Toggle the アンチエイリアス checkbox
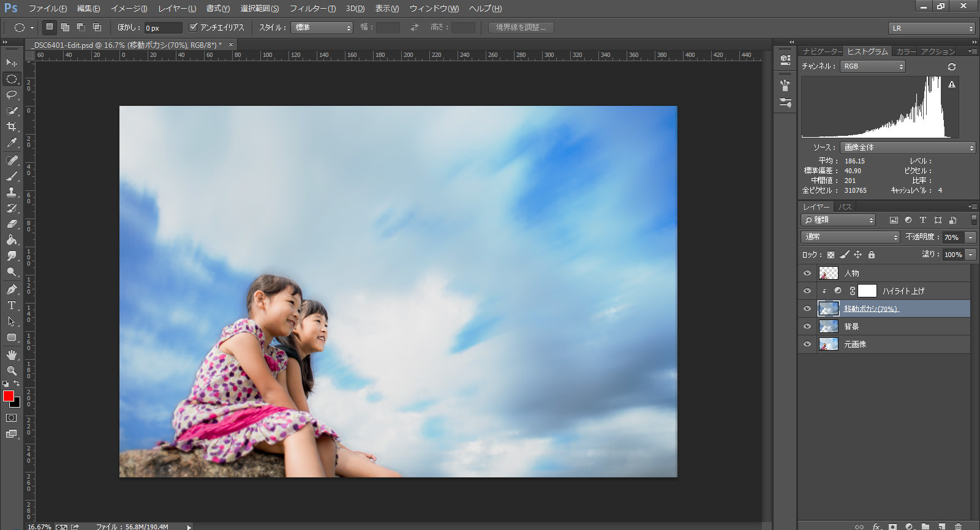Viewport: 980px width, 530px height. pos(194,28)
